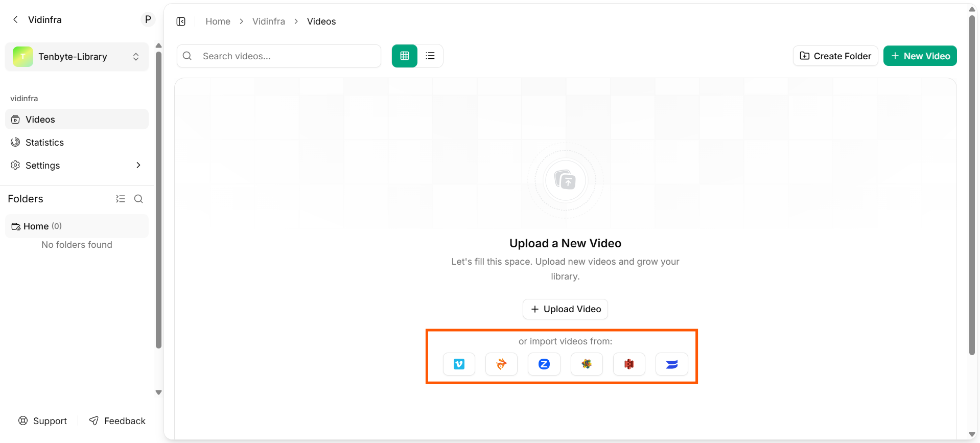Open the Videos section in the sidebar
The width and height of the screenshot is (980, 443).
click(77, 119)
